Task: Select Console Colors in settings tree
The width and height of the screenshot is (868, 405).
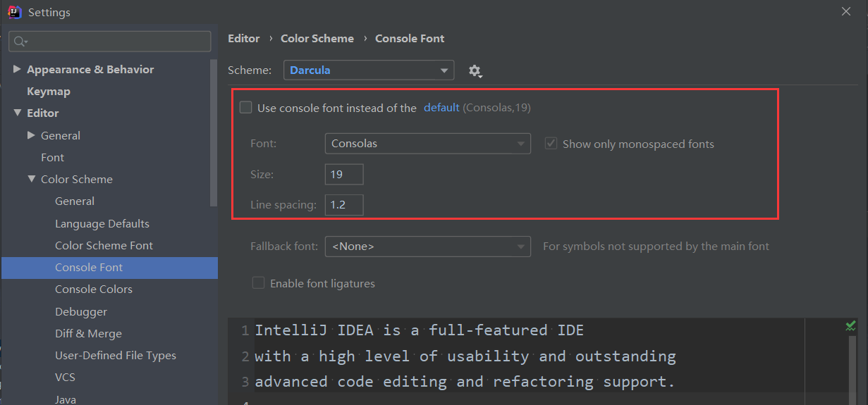Action: point(94,289)
